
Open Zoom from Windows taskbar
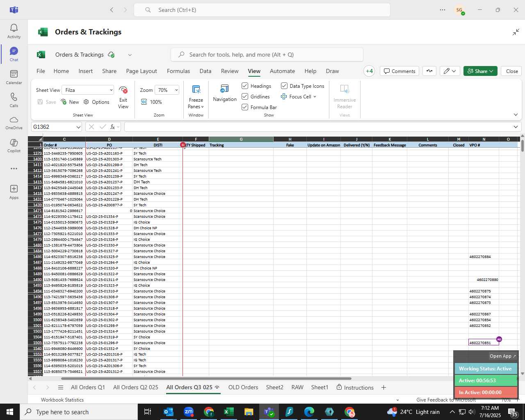188,412
